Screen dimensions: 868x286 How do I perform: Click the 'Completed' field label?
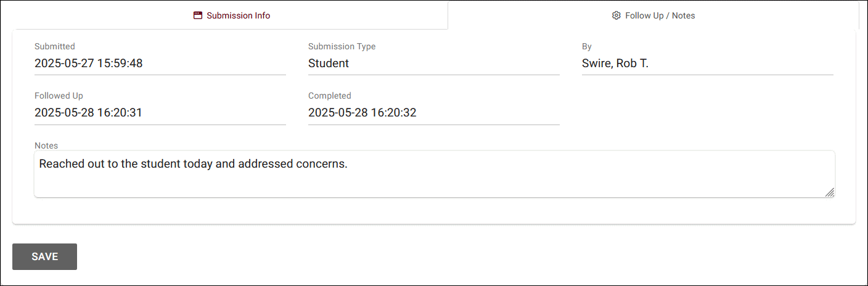(x=329, y=96)
